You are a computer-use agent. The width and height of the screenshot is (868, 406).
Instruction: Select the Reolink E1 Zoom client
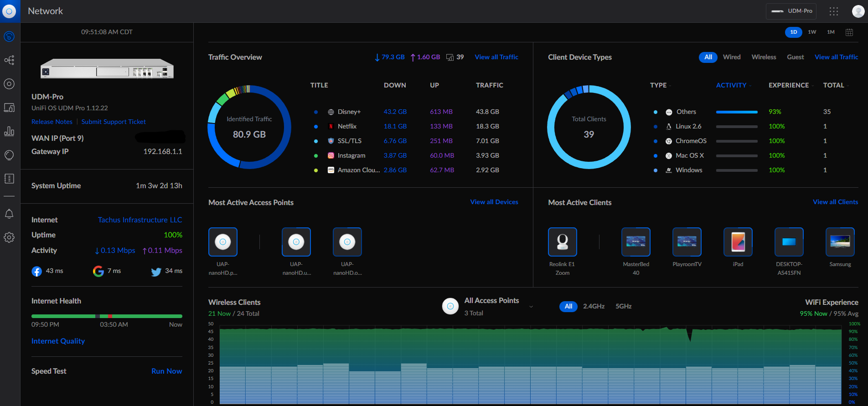click(563, 242)
